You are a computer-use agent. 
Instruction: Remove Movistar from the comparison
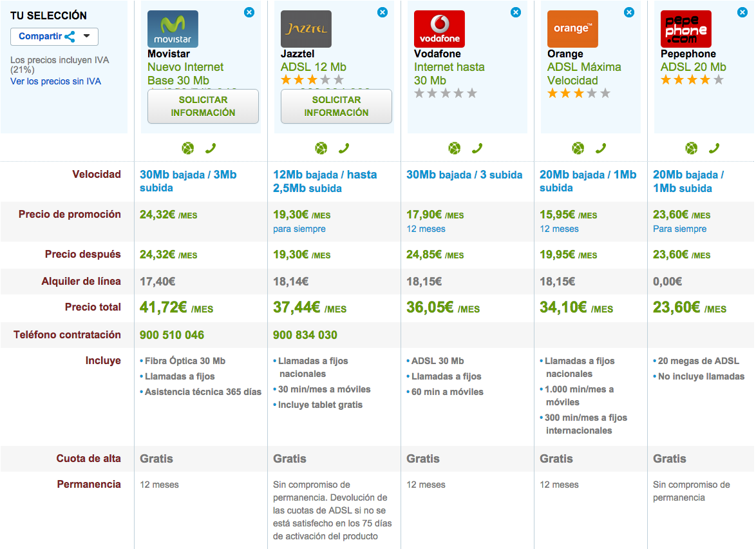(249, 12)
